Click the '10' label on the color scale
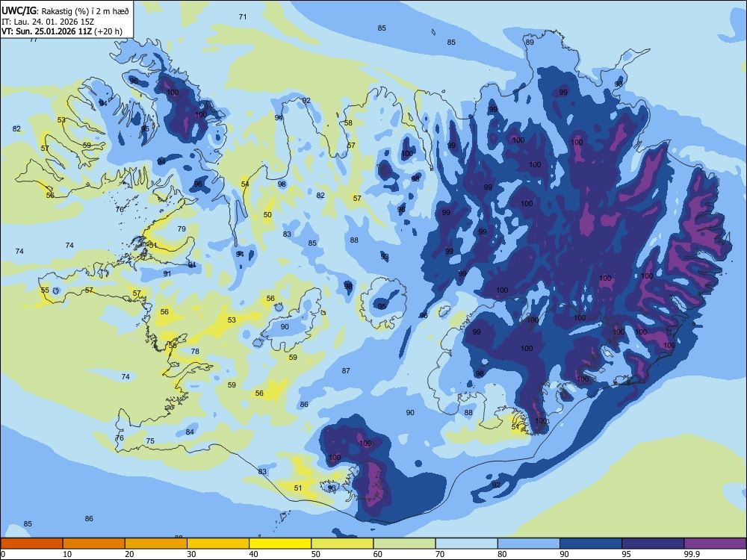The image size is (747, 560). pyautogui.click(x=67, y=554)
